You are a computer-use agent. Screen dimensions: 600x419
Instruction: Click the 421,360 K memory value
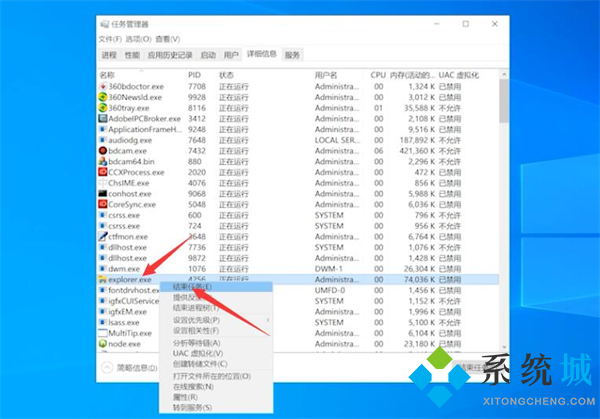tap(417, 151)
